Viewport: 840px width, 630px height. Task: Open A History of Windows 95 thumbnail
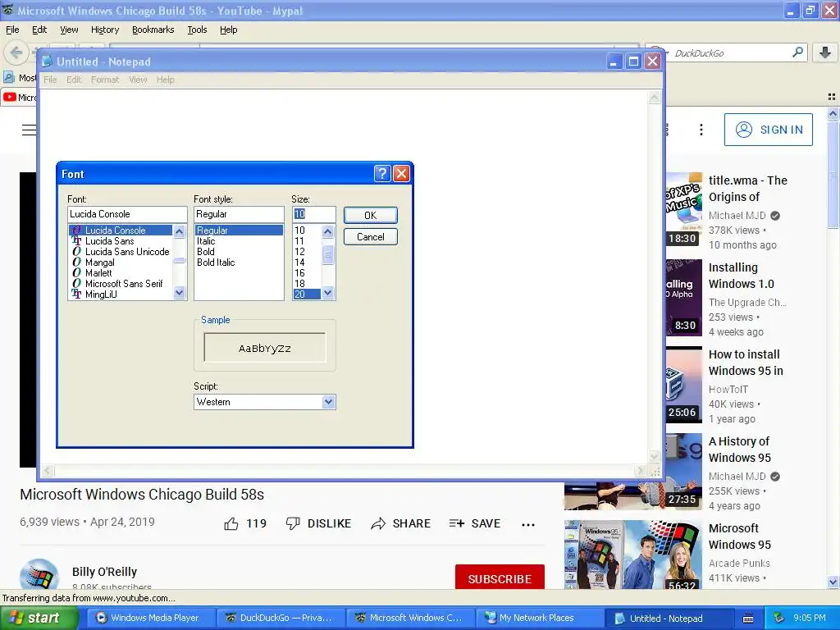pos(684,471)
